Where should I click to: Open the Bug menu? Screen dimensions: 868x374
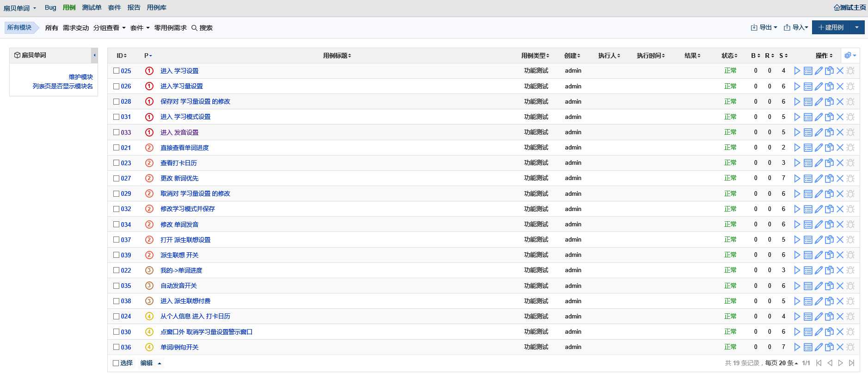[50, 7]
